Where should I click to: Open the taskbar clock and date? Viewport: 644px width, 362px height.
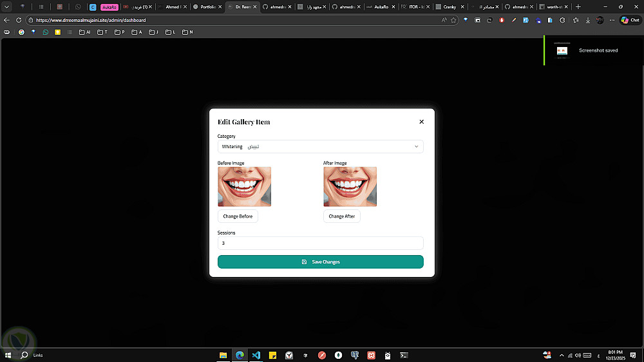[615, 355]
